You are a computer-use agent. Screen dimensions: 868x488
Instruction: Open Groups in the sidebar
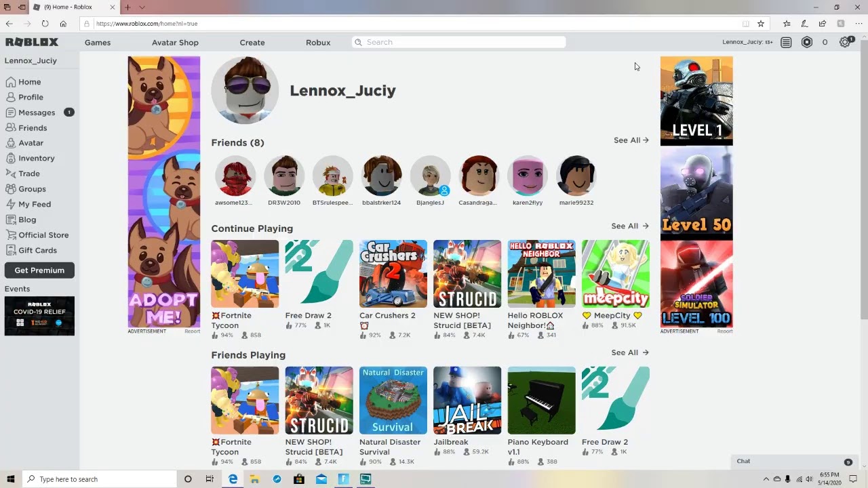[x=26, y=189]
